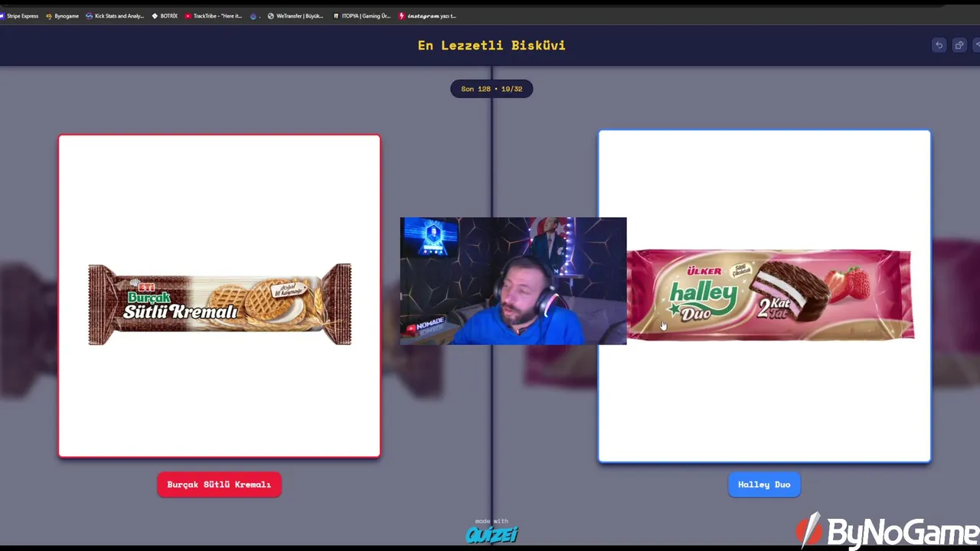Click the undo last choice icon
The width and height of the screenshot is (980, 551).
939,45
